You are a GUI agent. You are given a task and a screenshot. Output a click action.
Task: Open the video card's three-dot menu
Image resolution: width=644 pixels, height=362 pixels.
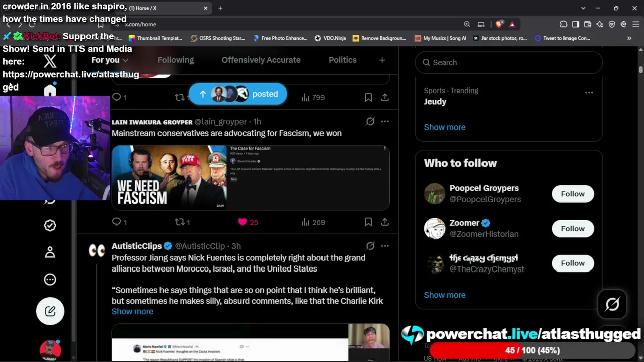[385, 148]
